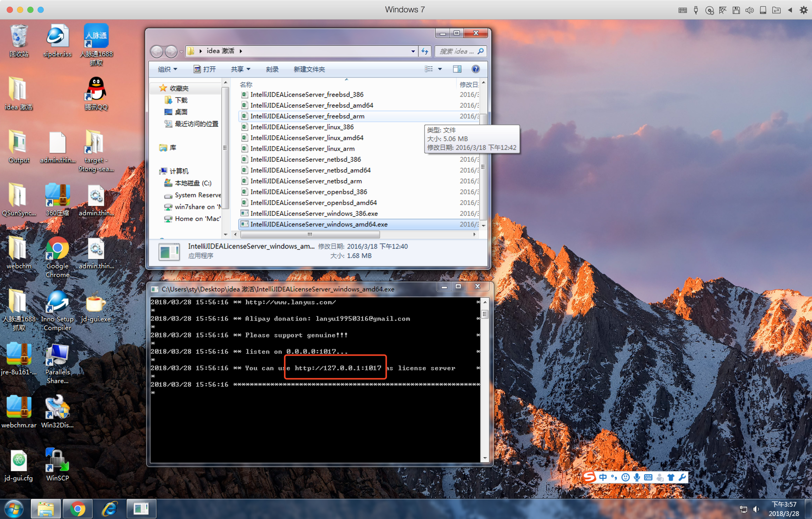Click 打开 in Explorer toolbar

pos(205,69)
